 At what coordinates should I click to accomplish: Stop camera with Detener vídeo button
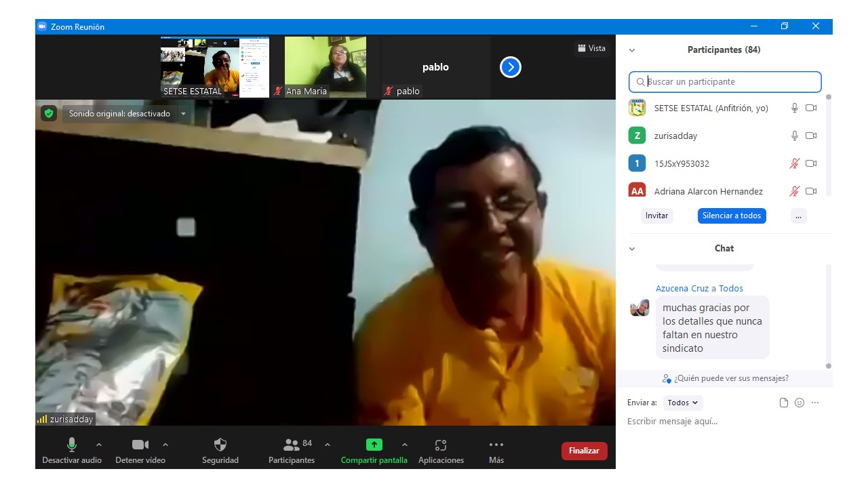point(140,451)
